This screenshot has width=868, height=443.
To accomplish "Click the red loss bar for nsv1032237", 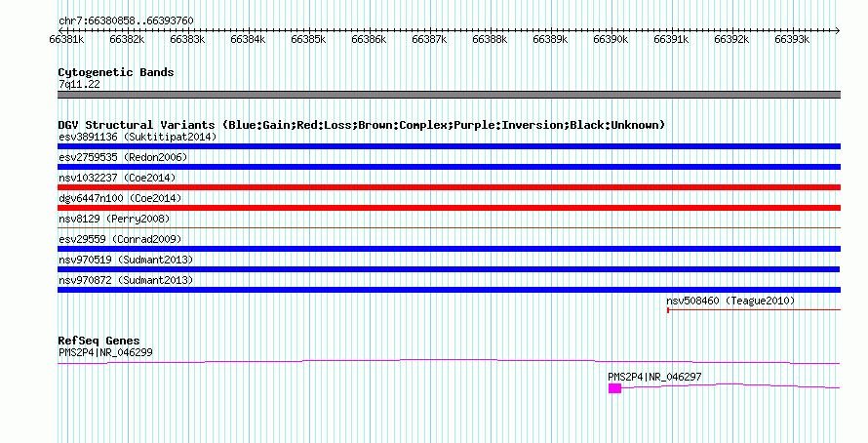I will (x=449, y=187).
